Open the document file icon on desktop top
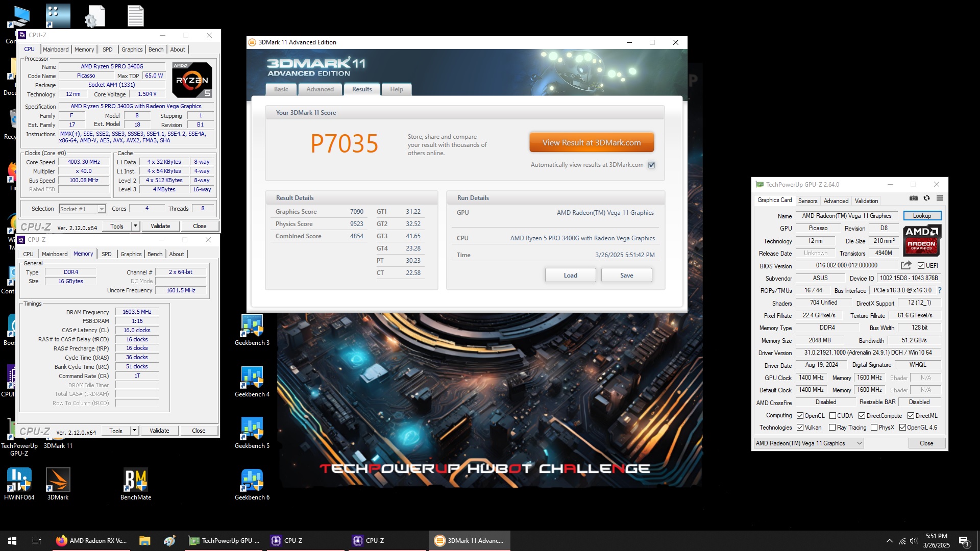Image resolution: width=980 pixels, height=551 pixels. [x=135, y=16]
